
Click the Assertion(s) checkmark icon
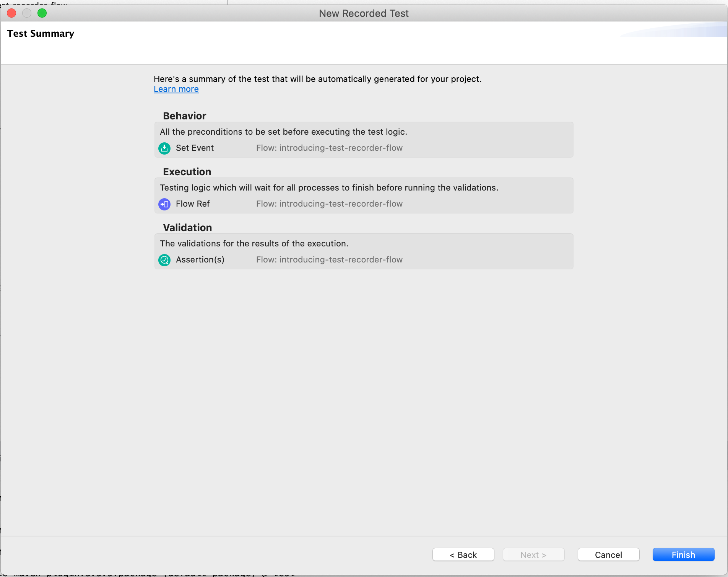click(164, 260)
